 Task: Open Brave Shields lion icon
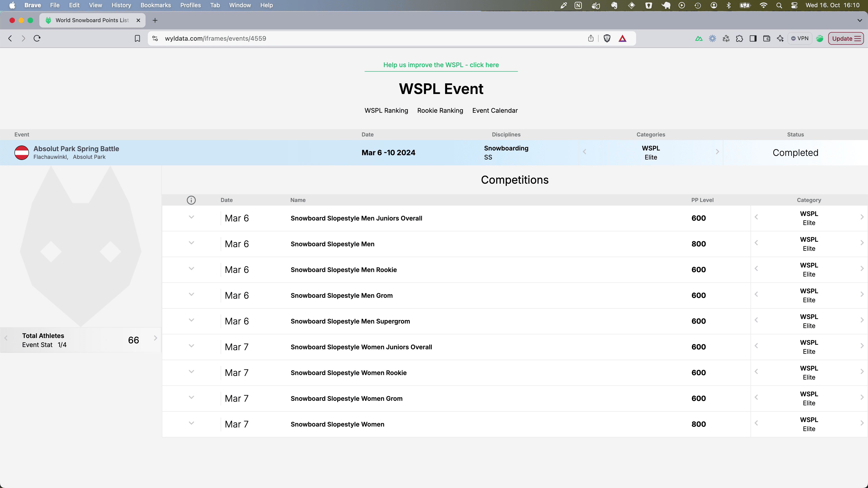tap(607, 38)
